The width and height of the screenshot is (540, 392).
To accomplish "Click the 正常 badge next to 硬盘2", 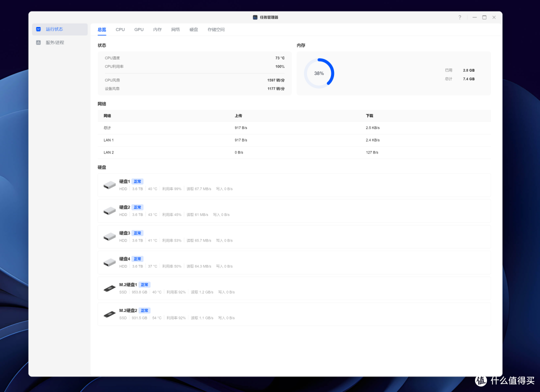I will 137,207.
